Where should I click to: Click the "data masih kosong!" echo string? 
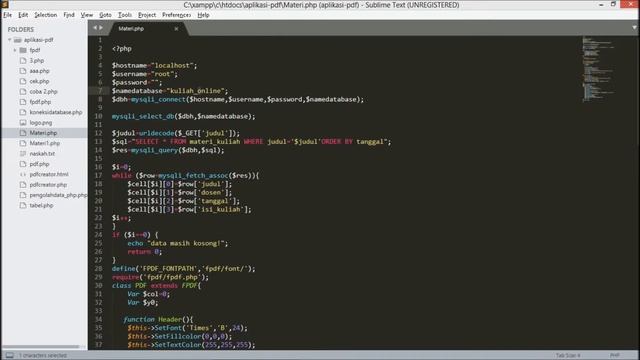point(186,243)
